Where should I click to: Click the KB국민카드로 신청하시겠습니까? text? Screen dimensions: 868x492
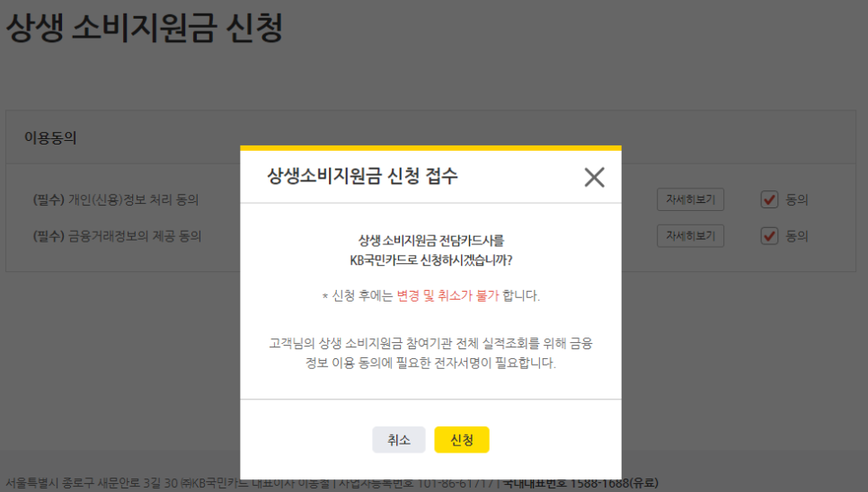click(430, 259)
